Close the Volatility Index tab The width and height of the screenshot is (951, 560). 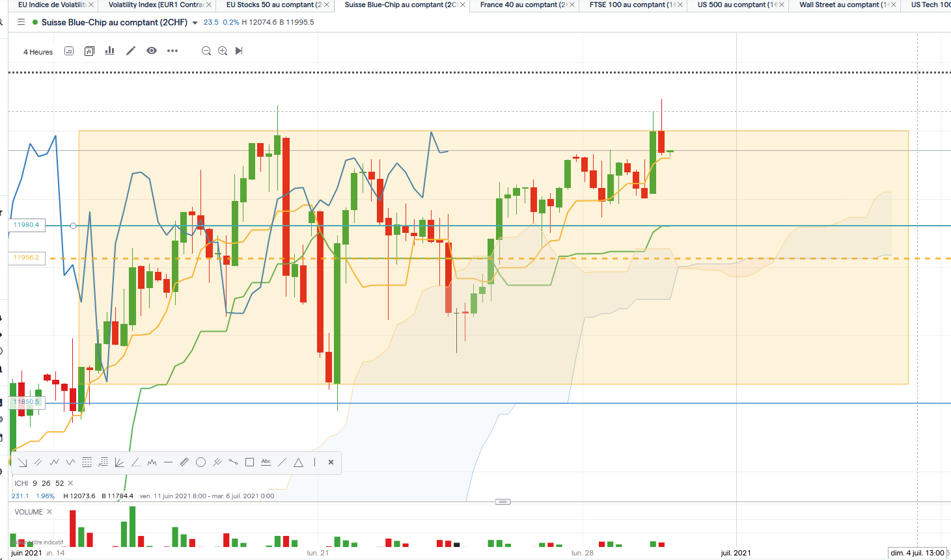[x=208, y=5]
